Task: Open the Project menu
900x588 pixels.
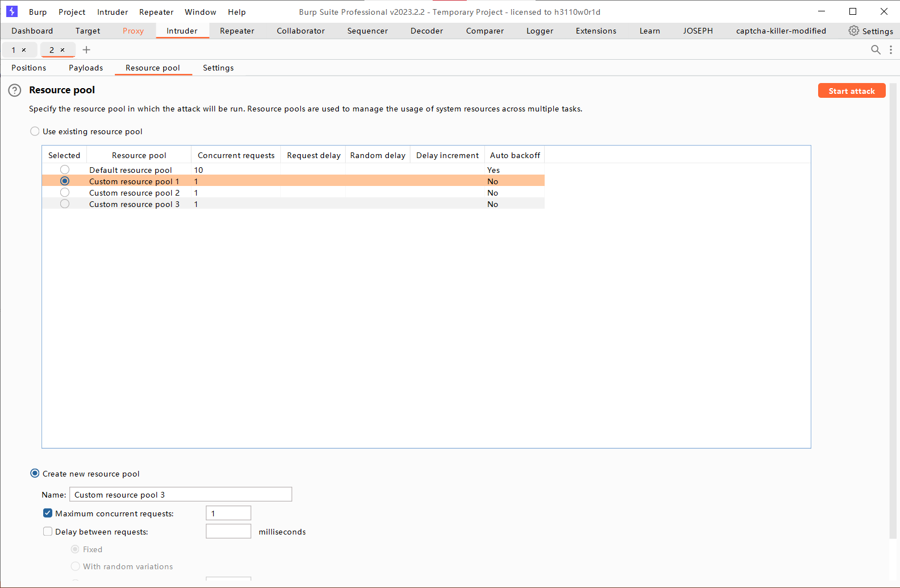Action: (72, 12)
